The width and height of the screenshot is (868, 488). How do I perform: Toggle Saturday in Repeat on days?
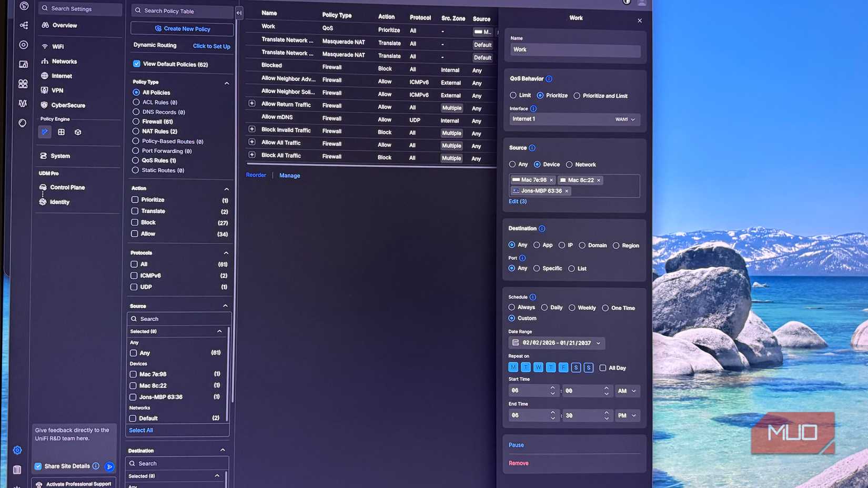(x=576, y=368)
